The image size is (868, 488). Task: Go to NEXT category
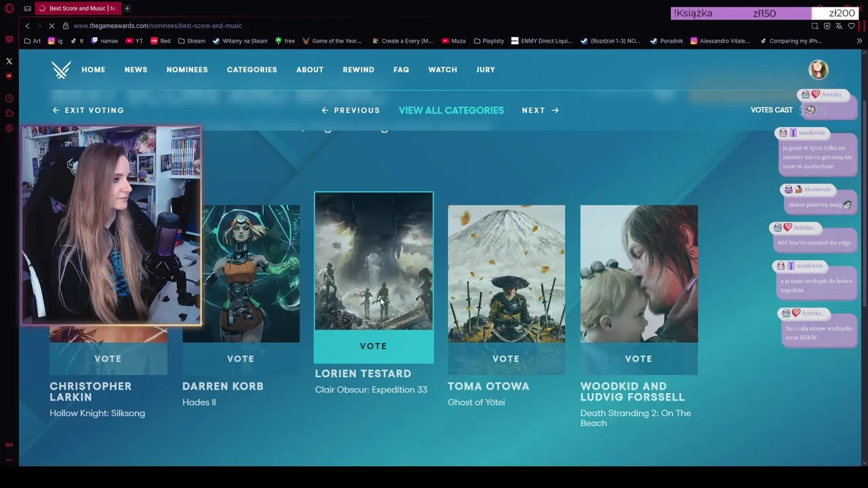pyautogui.click(x=540, y=110)
